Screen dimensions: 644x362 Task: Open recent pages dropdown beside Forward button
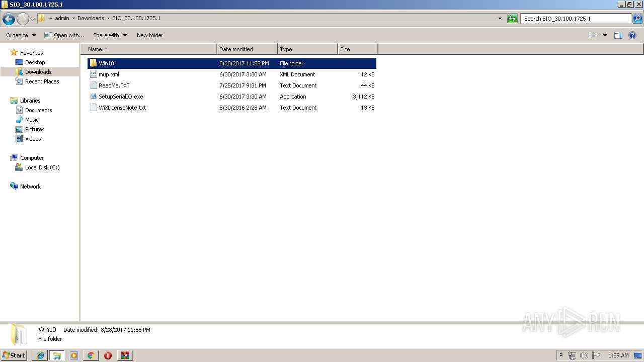pyautogui.click(x=33, y=19)
